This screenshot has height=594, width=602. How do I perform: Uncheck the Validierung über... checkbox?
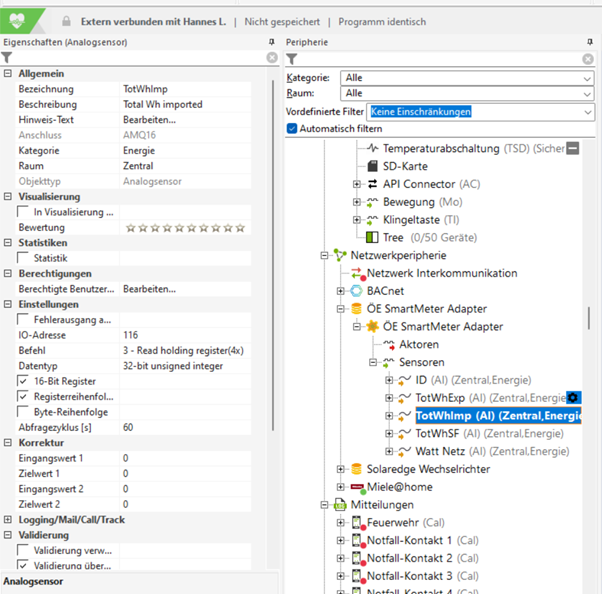(23, 565)
